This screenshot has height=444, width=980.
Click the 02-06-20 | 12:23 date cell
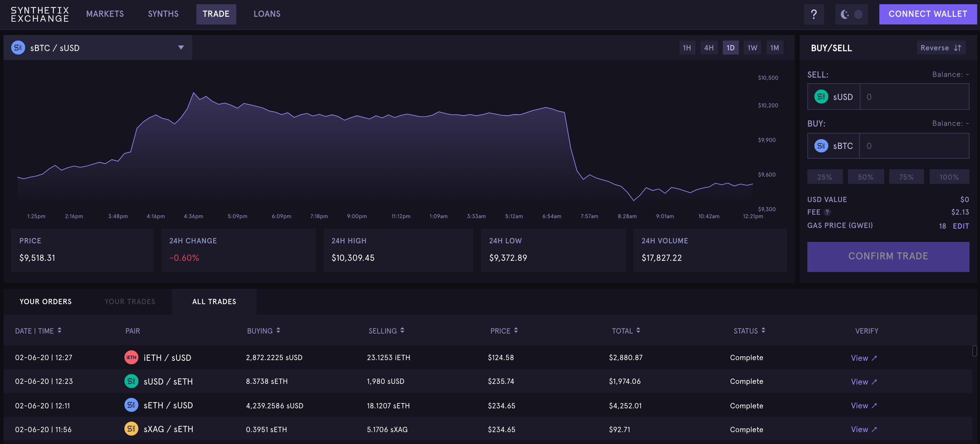(44, 381)
